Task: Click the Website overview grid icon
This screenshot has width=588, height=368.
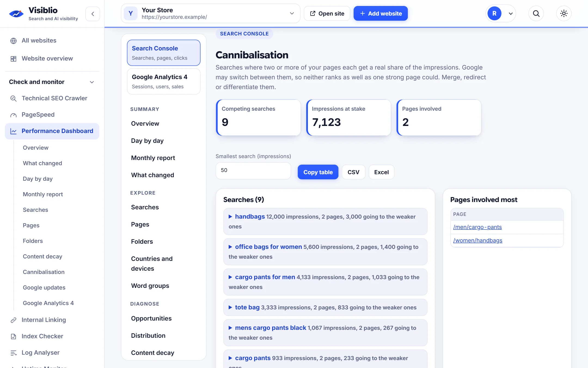Action: tap(13, 59)
